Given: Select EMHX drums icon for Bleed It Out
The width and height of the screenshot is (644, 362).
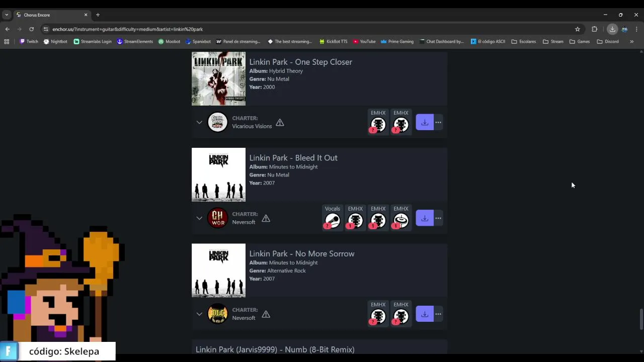Looking at the screenshot, I should [x=401, y=218].
